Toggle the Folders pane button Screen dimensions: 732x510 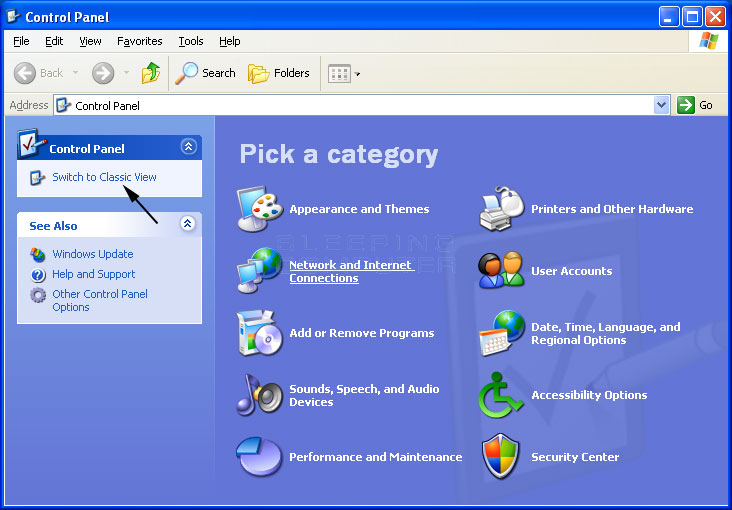point(279,73)
